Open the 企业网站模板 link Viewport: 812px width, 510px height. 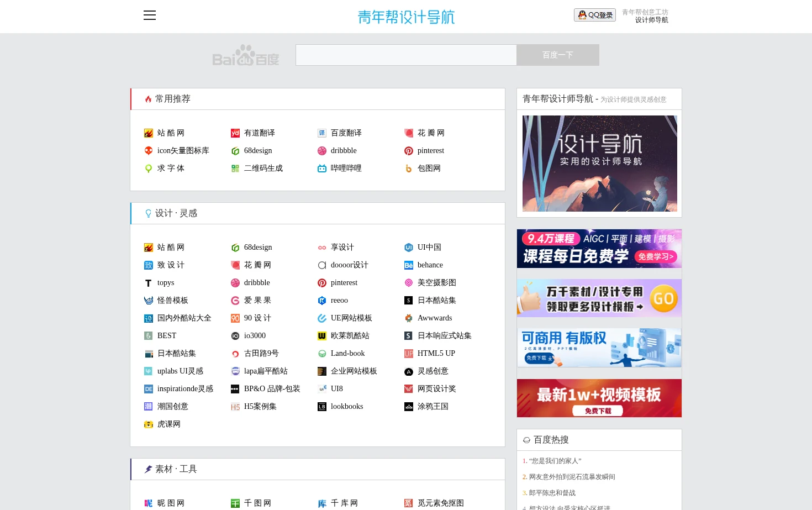click(x=354, y=371)
